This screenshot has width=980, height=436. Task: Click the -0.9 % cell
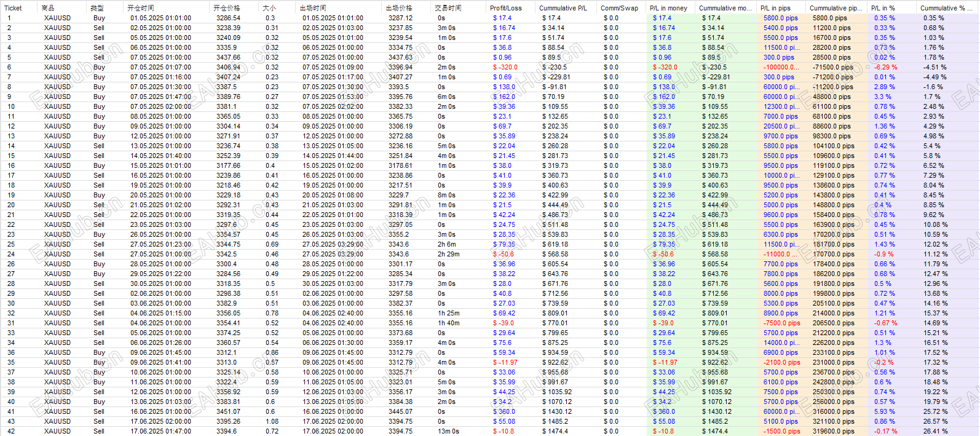click(x=884, y=254)
